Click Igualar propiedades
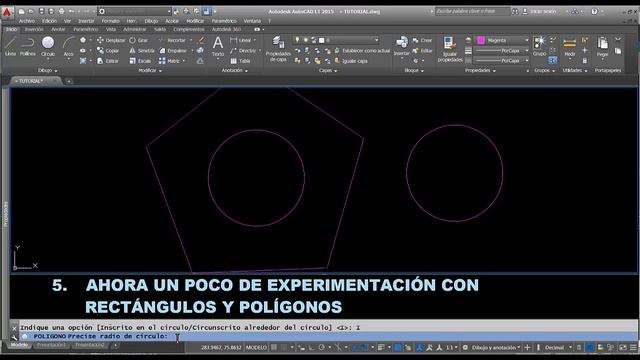 (450, 49)
